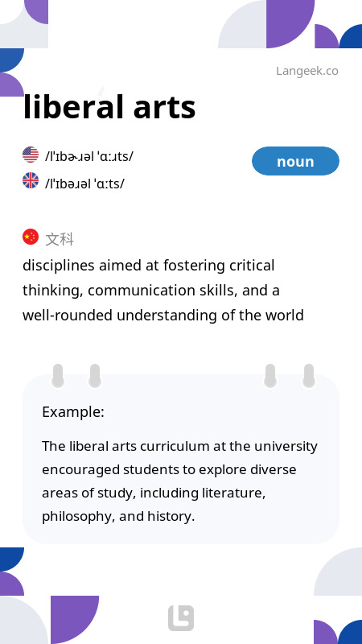The width and height of the screenshot is (362, 644).
Task: Click the third calendar ring from left
Action: (x=270, y=376)
